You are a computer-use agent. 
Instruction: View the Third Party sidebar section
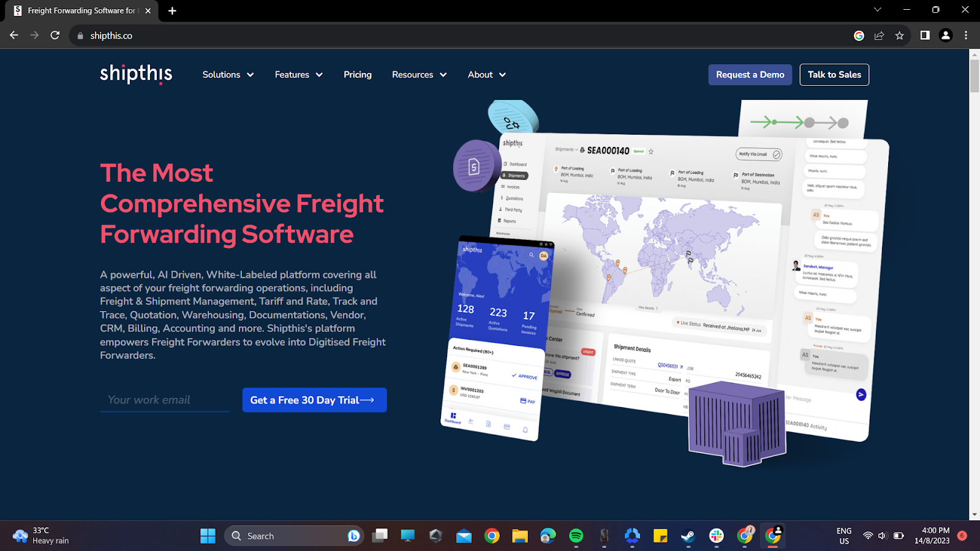(513, 210)
